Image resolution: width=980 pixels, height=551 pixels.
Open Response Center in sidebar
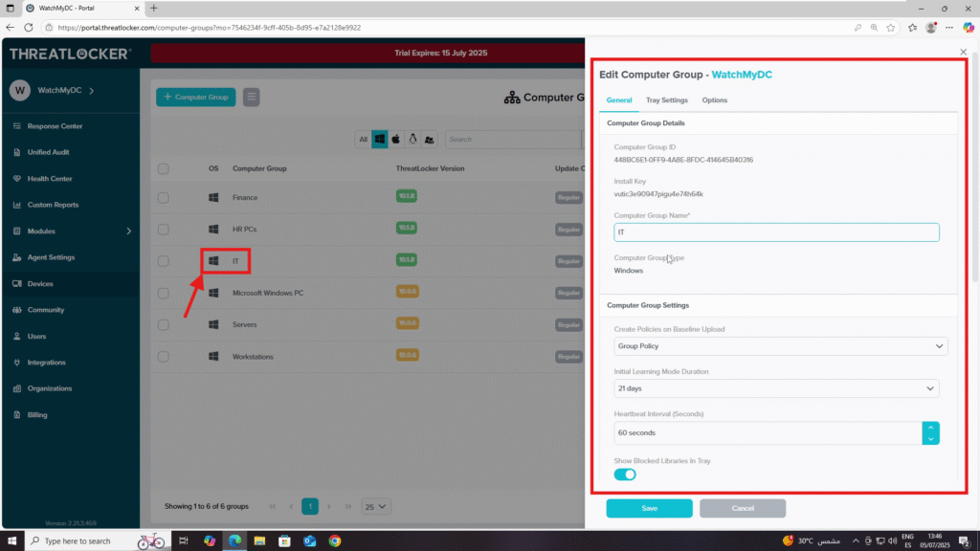55,126
